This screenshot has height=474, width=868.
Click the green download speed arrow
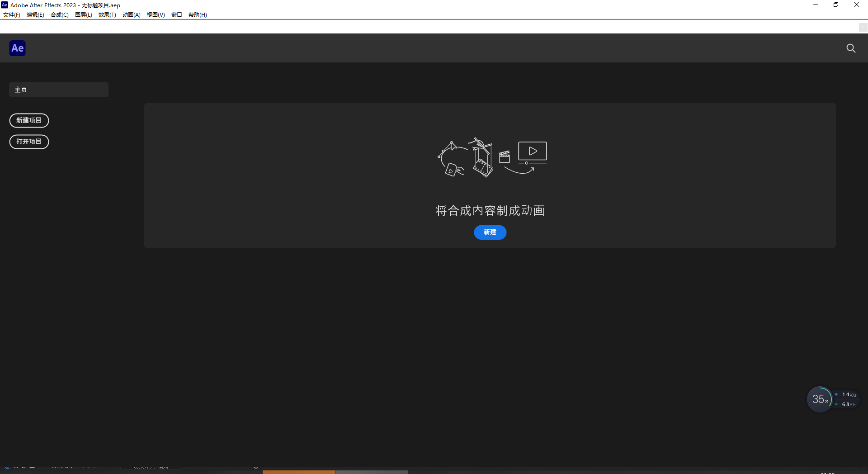pos(837,404)
